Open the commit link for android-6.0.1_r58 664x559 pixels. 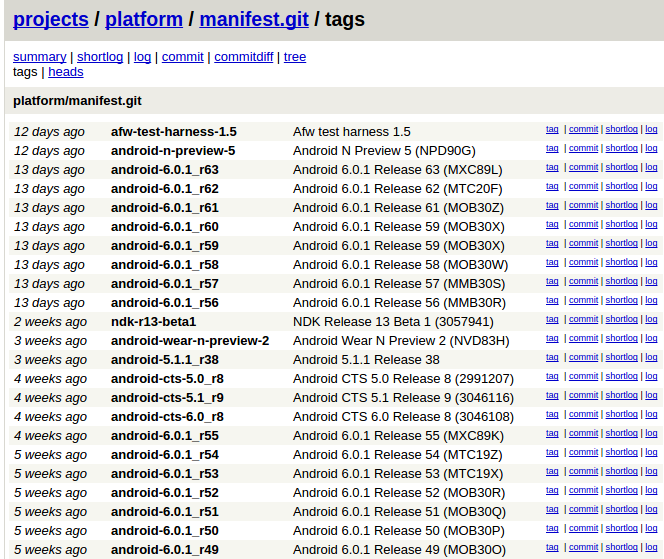coord(584,263)
